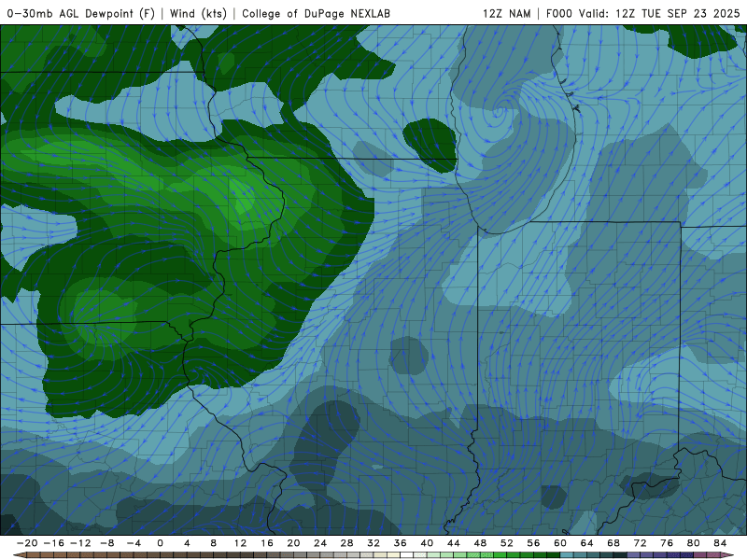Click the 'College of DuPage NEXLAB' header text
Viewport: 747px width, 560px height.
coord(316,13)
